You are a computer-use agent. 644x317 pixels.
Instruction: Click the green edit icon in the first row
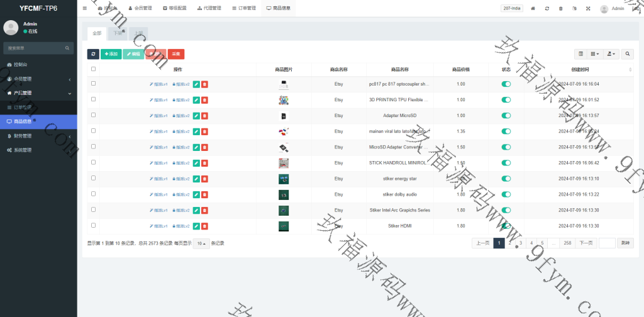click(x=196, y=84)
